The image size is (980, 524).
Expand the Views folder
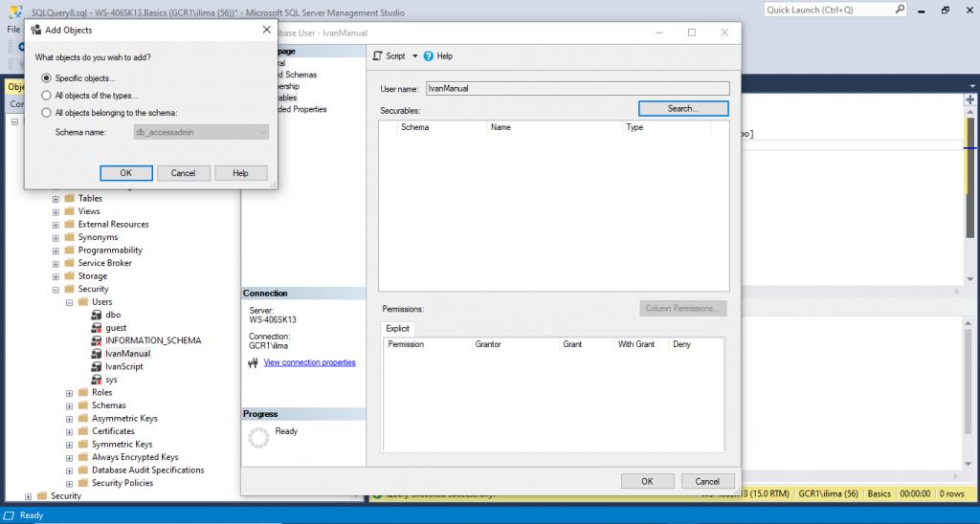tap(56, 211)
